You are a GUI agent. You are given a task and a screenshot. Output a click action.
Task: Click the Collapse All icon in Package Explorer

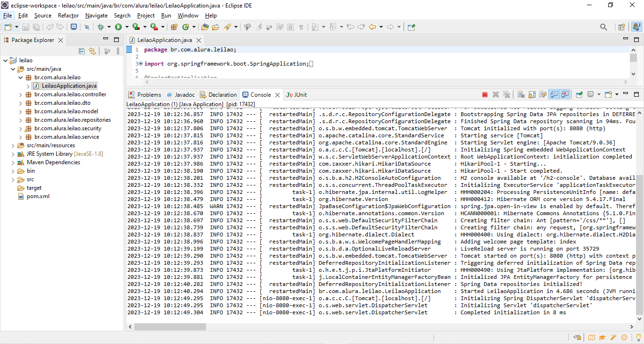(x=82, y=51)
